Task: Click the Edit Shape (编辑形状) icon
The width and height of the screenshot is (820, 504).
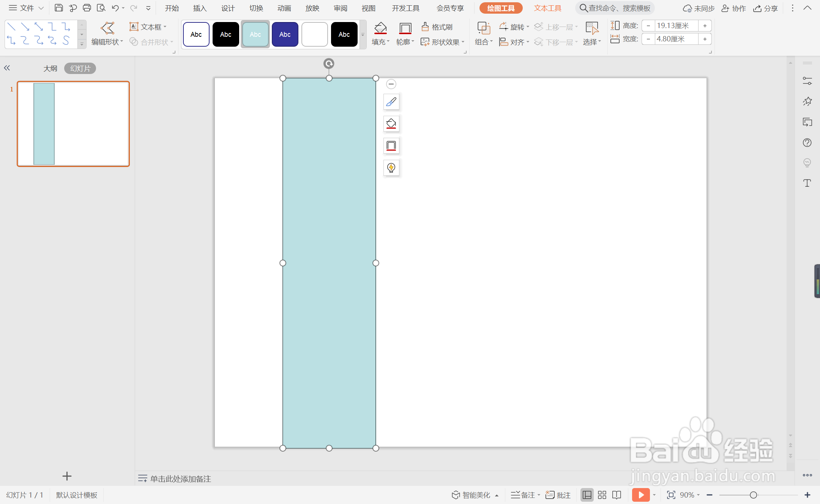Action: pyautogui.click(x=107, y=28)
